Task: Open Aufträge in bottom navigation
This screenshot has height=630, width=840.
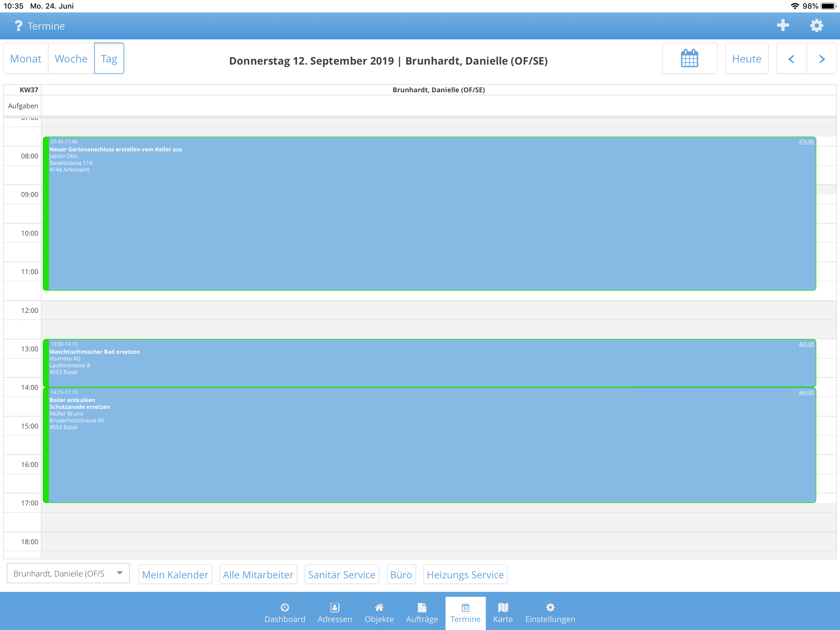Action: click(x=422, y=613)
